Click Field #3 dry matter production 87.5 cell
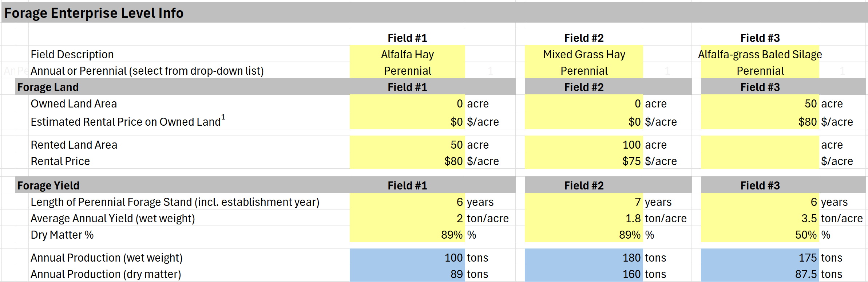The image size is (868, 282). coord(760,274)
